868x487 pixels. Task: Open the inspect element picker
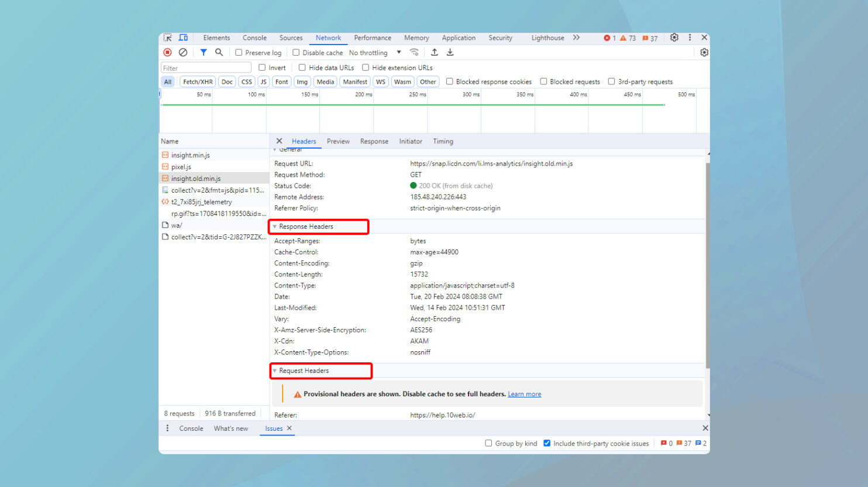tap(168, 37)
